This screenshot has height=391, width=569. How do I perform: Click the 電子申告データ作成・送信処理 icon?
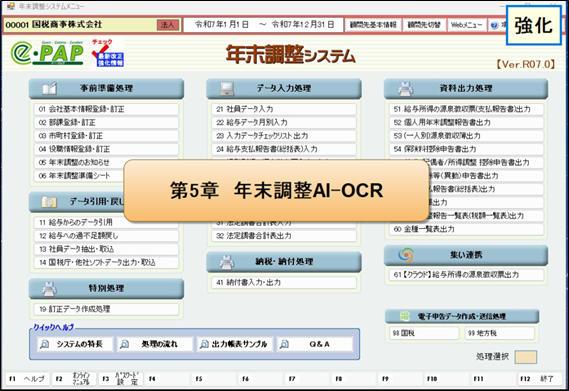click(x=405, y=316)
